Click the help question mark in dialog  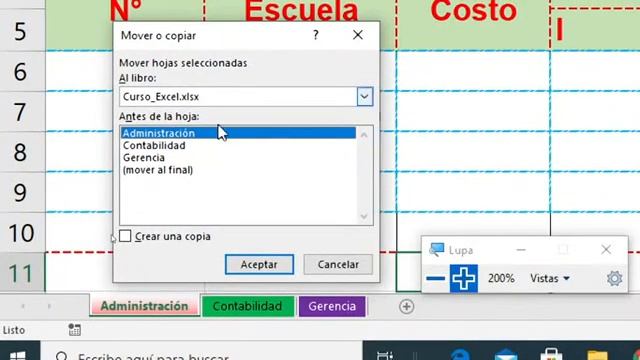click(x=316, y=36)
